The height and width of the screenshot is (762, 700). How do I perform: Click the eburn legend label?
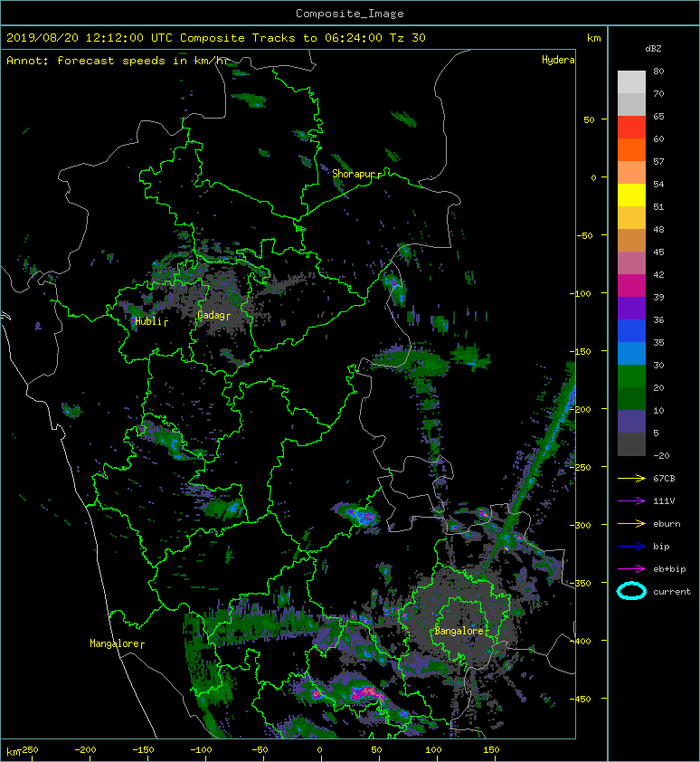667,523
